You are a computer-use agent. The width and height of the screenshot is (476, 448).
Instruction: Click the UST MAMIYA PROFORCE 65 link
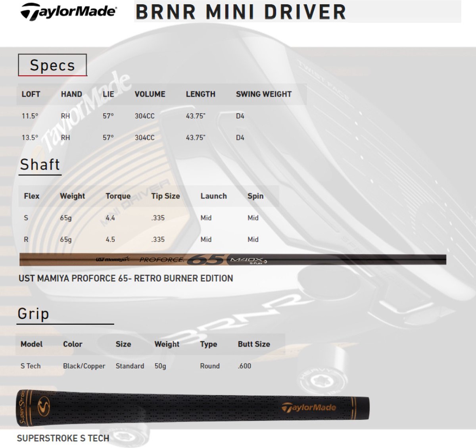(125, 279)
